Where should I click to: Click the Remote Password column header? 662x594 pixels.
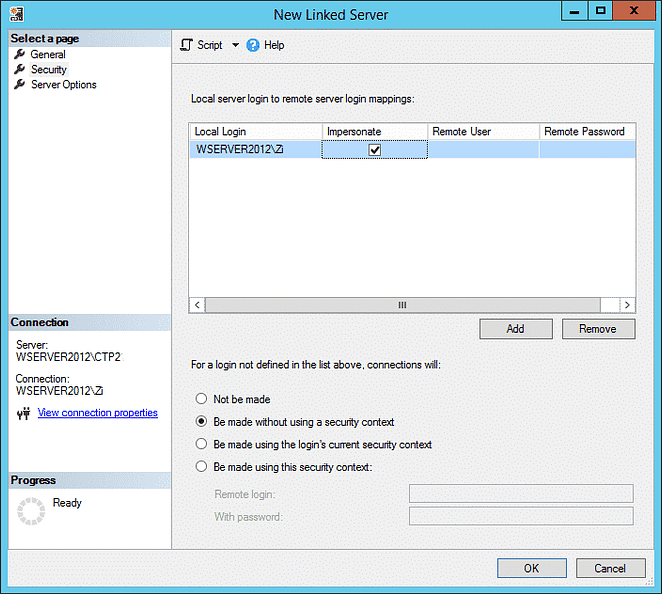[x=588, y=132]
